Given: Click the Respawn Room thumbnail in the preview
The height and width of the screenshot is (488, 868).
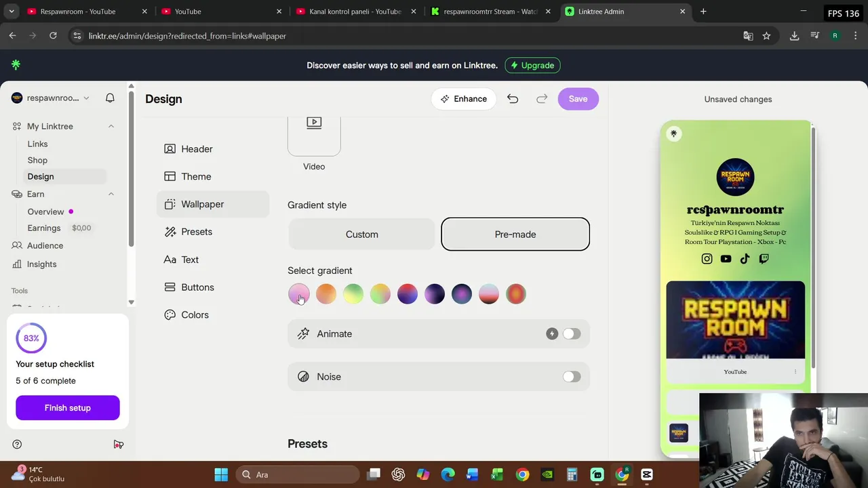Looking at the screenshot, I should click(736, 320).
